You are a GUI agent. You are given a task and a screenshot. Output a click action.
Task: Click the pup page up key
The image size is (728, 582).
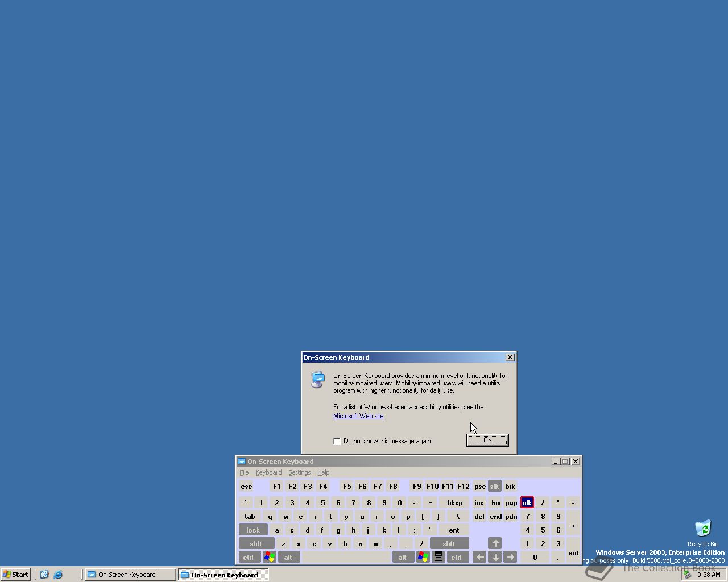pos(511,502)
